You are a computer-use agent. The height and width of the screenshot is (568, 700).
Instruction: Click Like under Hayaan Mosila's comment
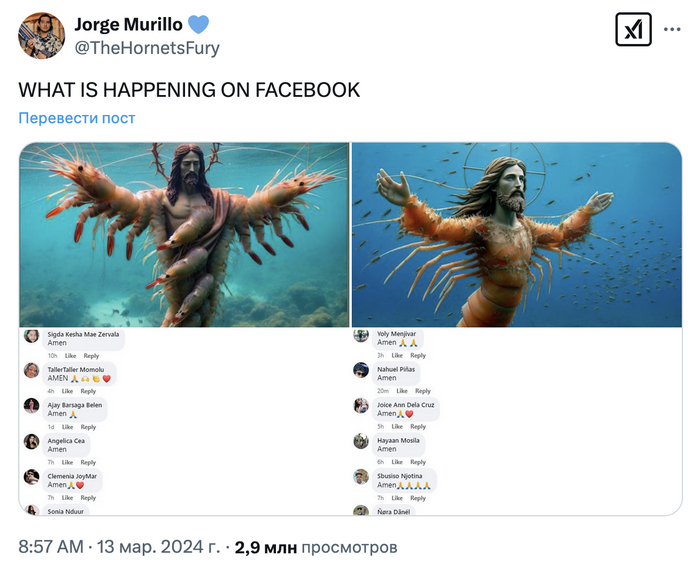[x=397, y=462]
